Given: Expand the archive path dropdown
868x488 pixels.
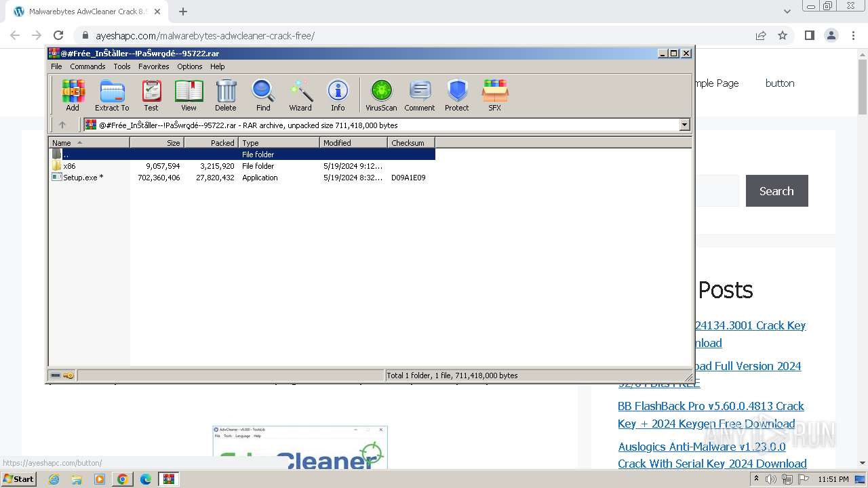Looking at the screenshot, I should coord(684,125).
